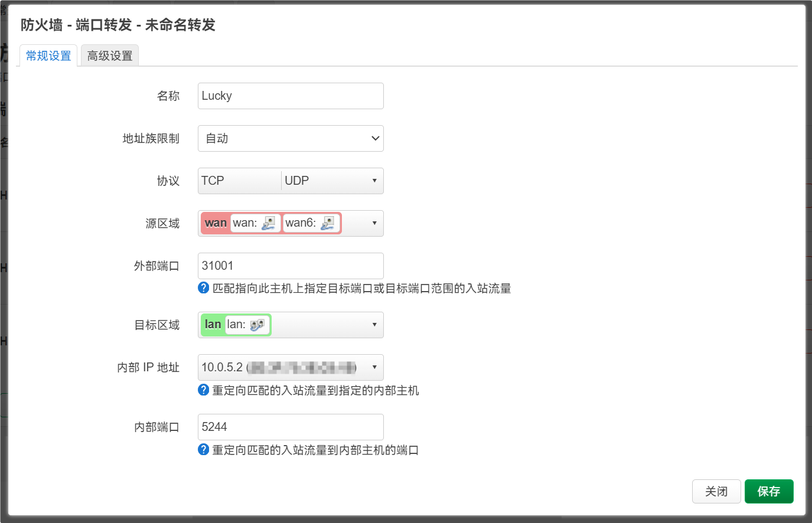
Task: Expand the 目标区域 destination zone dropdown
Action: pyautogui.click(x=374, y=325)
